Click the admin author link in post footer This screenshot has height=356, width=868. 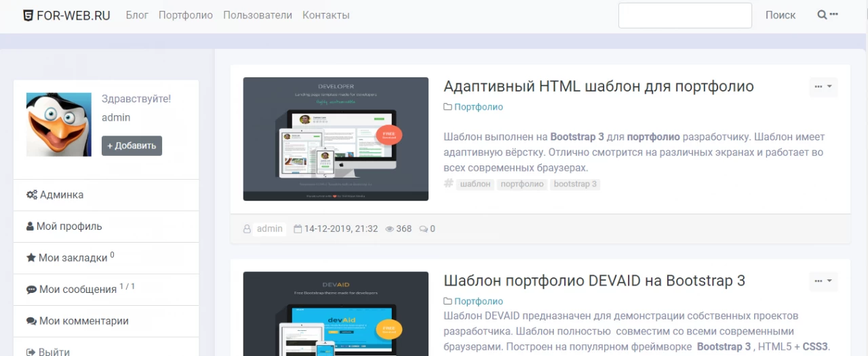pyautogui.click(x=270, y=229)
